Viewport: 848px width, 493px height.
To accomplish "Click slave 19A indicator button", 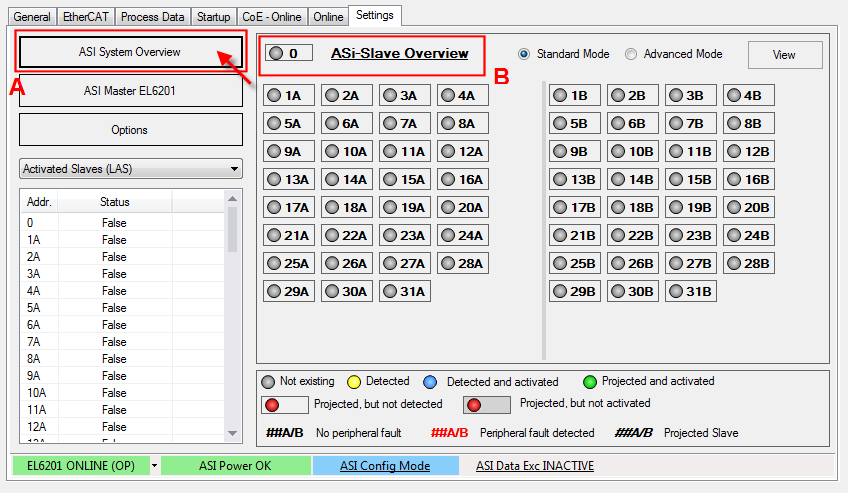I will tap(405, 208).
